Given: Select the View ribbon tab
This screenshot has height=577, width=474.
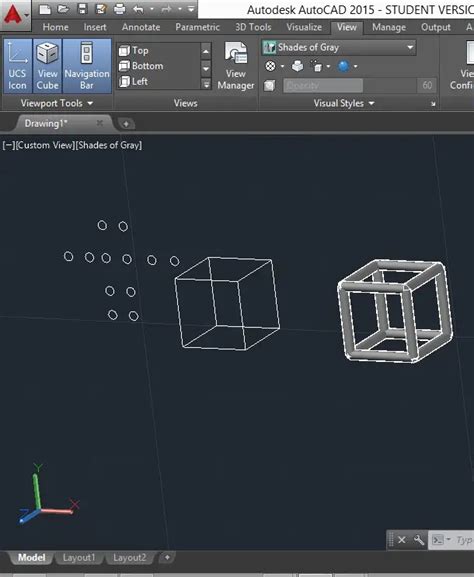Looking at the screenshot, I should (x=347, y=27).
